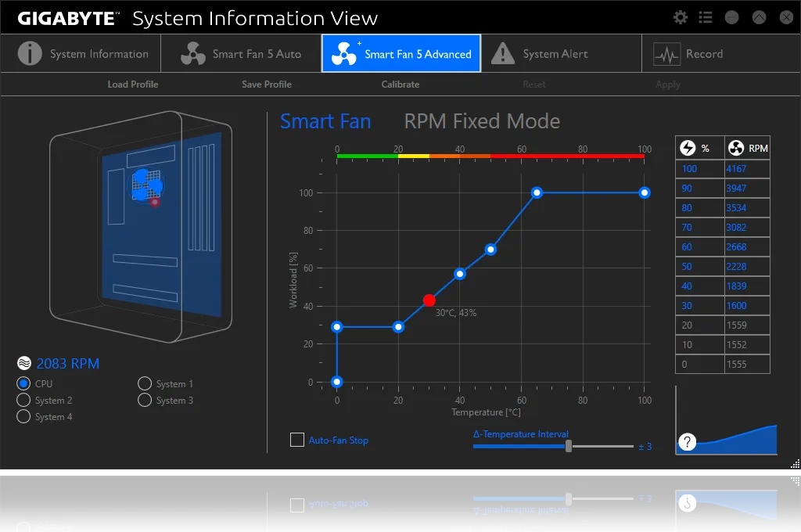Viewport: 801px width, 532px height.
Task: Enable the Auto-Fan Stop checkbox
Action: [x=297, y=440]
